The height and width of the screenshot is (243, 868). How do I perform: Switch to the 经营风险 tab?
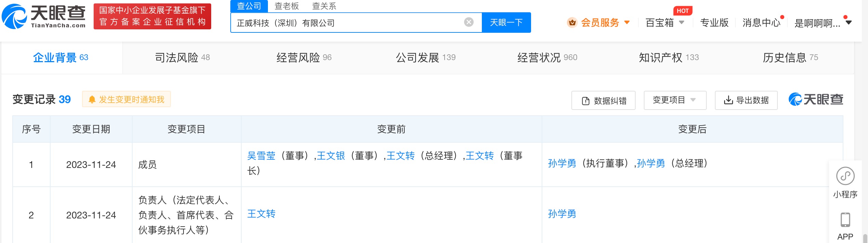304,57
